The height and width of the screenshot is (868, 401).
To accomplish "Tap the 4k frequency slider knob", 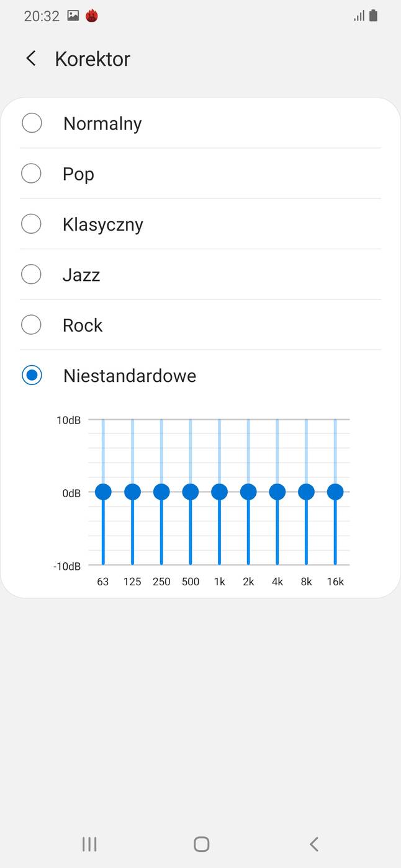I will (x=277, y=492).
